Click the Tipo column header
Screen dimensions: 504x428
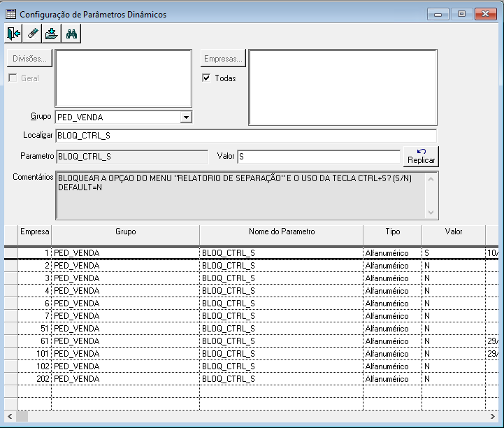(x=392, y=236)
